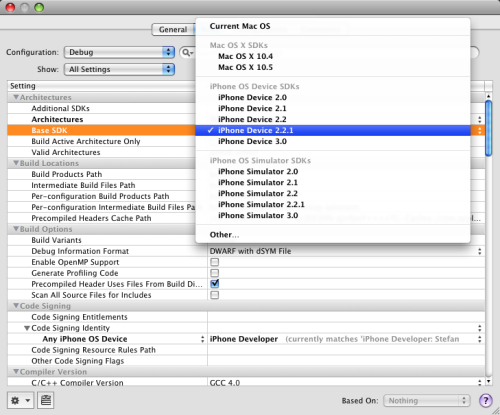This screenshot has height=415, width=500.
Task: Toggle Scan All Source Files for Includes
Action: click(215, 295)
